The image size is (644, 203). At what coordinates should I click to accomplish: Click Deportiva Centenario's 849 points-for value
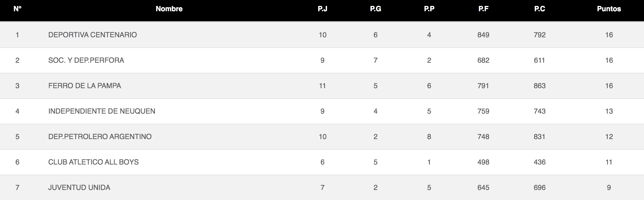click(483, 35)
